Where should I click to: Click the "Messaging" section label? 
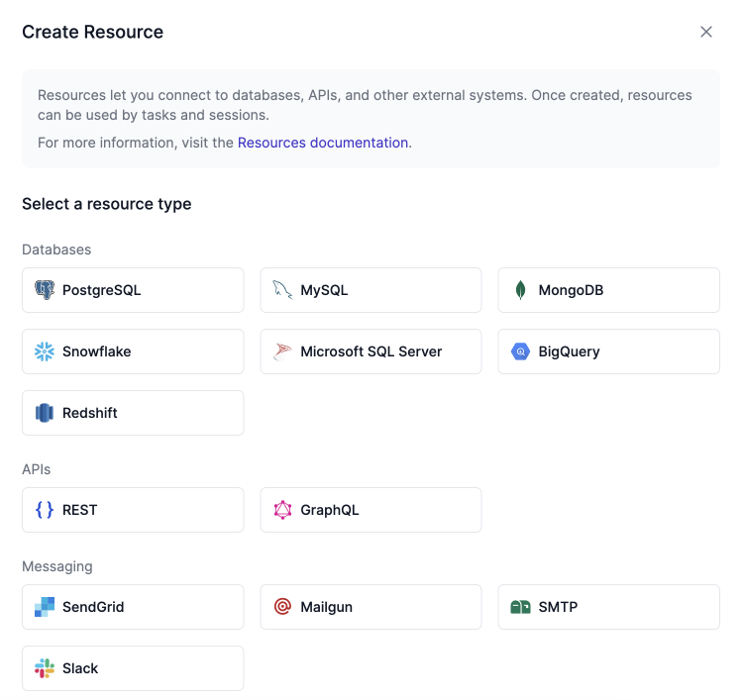pyautogui.click(x=57, y=566)
